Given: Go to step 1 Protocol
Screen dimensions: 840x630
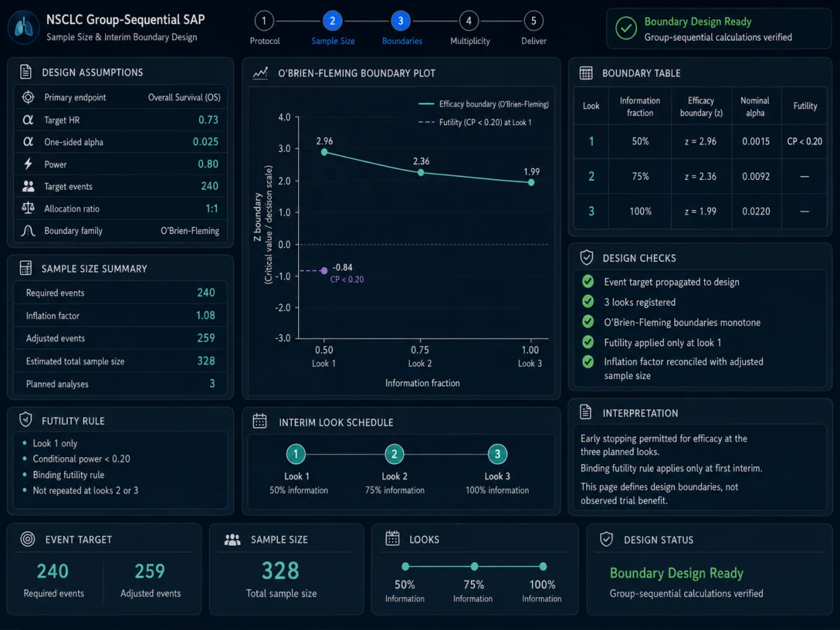Looking at the screenshot, I should pos(263,21).
